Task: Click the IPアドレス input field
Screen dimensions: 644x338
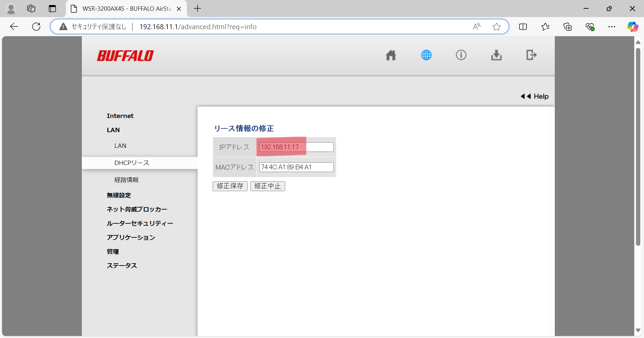Action: tap(295, 147)
